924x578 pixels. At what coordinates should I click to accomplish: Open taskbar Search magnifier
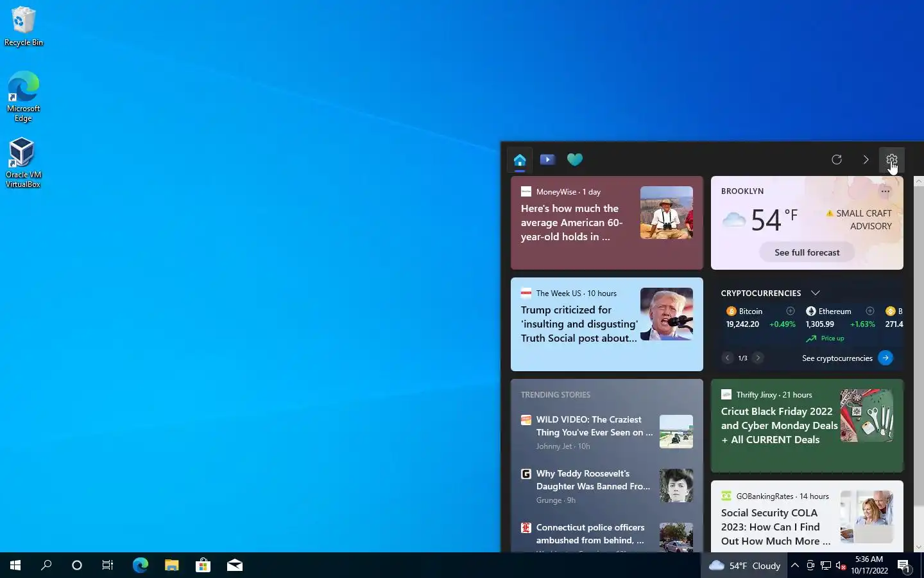(46, 565)
